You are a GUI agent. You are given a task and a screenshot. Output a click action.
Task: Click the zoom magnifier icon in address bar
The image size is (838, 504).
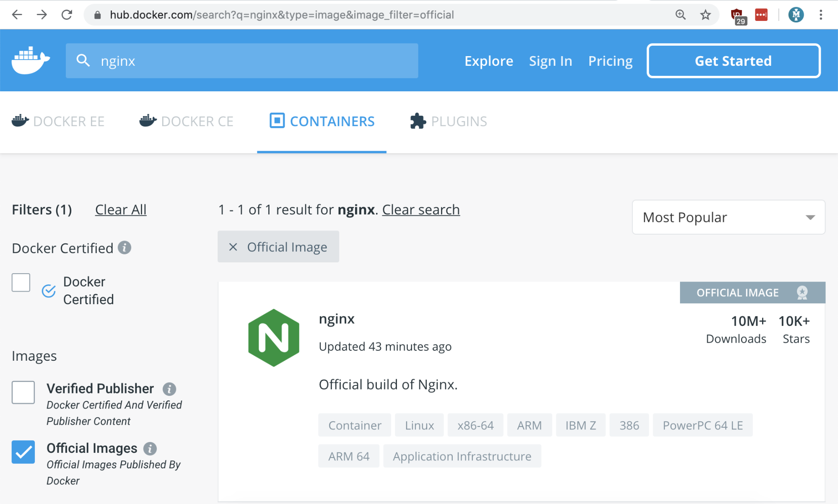pos(680,15)
